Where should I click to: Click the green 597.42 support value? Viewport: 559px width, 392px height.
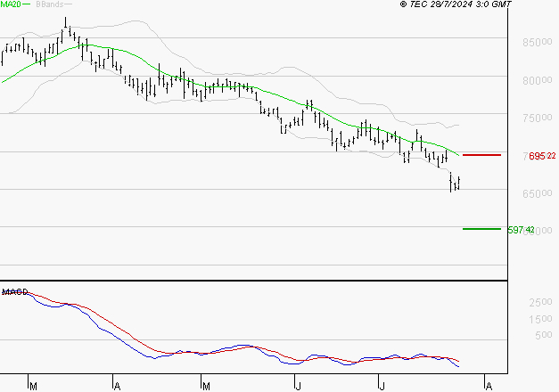[x=521, y=230]
